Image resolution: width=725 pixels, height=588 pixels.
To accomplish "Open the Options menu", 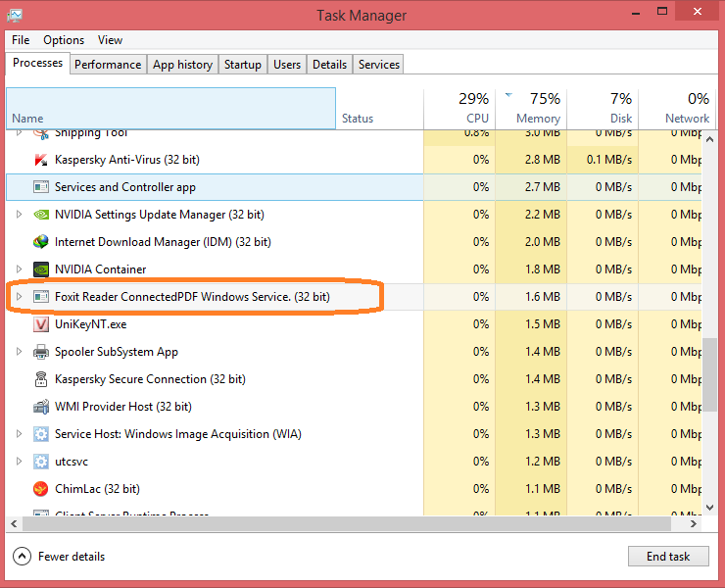I will click(x=64, y=40).
